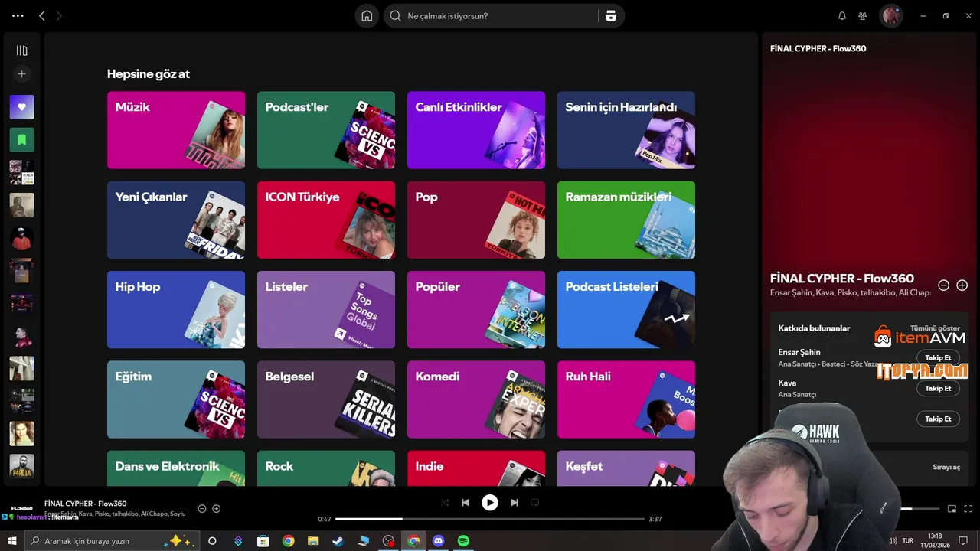Click the FİNAL CYPHER title in the bottom bar
Viewport: 980px width, 551px height.
click(86, 504)
